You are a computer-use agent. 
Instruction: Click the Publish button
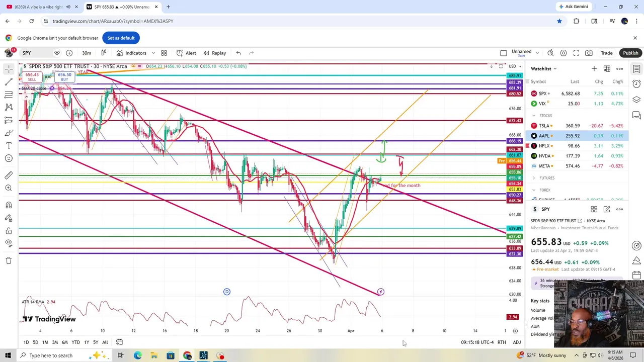coord(630,53)
